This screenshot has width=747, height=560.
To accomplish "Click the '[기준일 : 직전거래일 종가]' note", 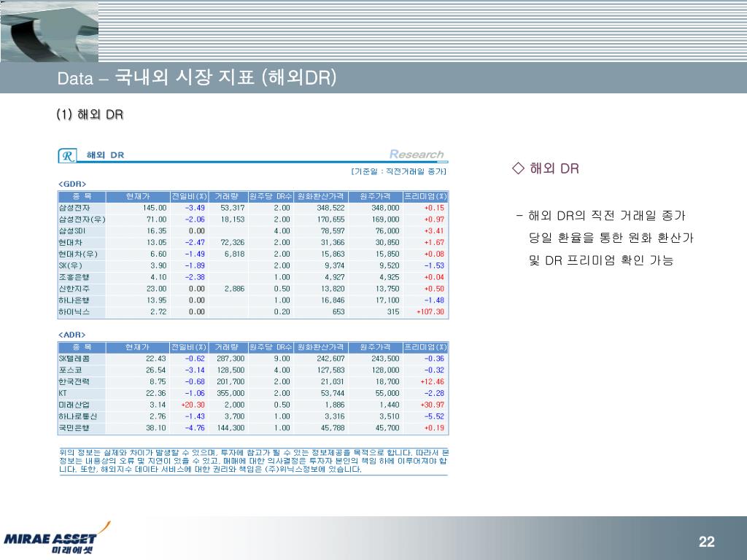I will coord(399,171).
